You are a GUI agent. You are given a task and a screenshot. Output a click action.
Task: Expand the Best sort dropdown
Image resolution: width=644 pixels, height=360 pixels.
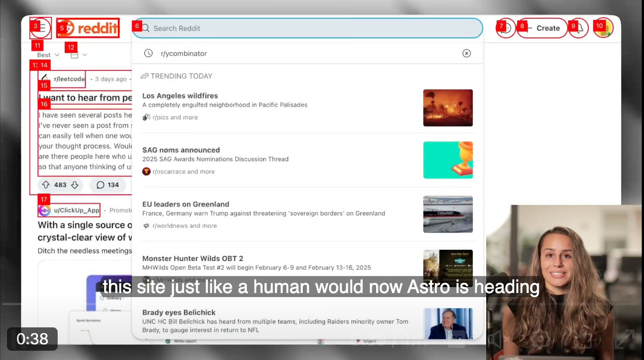click(48, 55)
